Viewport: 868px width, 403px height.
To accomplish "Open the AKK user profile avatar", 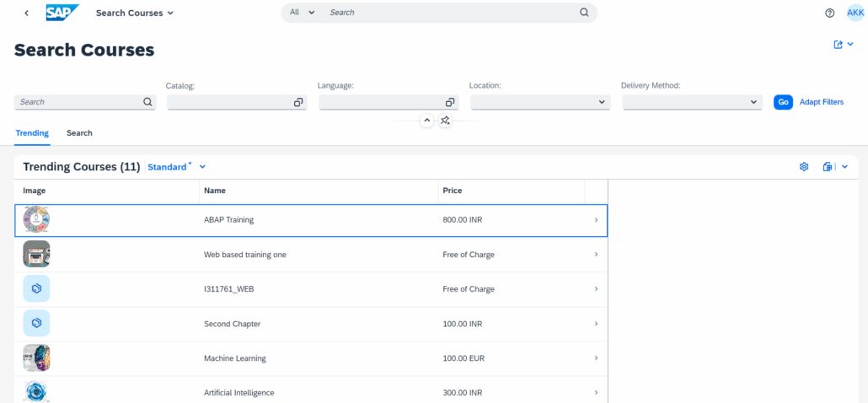I will pos(855,13).
